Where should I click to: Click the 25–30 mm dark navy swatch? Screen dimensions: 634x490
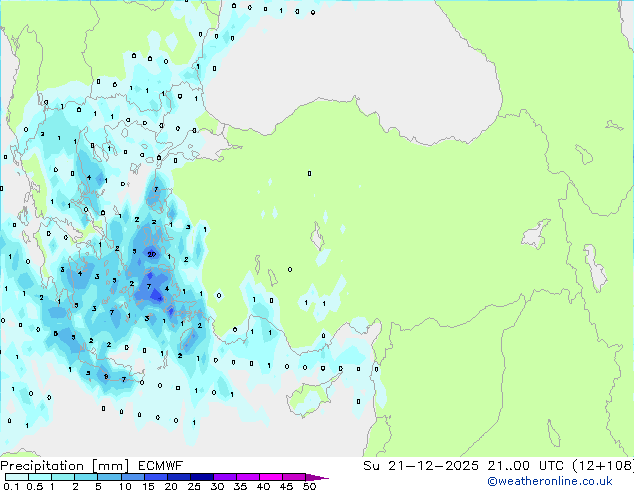pyautogui.click(x=201, y=477)
